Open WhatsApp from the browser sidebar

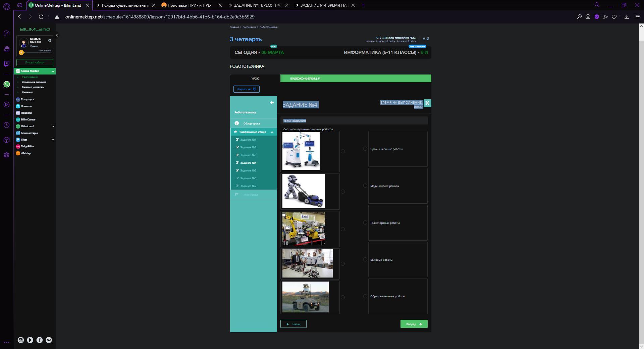pos(7,84)
